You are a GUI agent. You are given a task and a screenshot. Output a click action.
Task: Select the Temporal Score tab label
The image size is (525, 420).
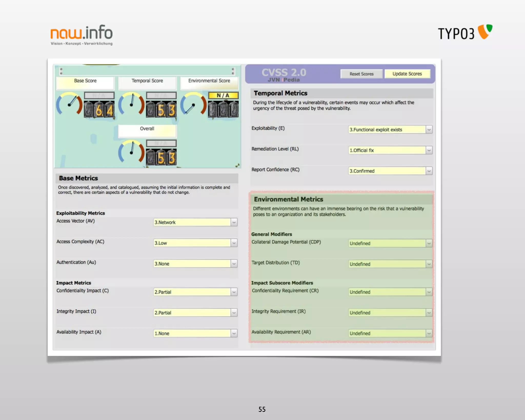coord(147,81)
